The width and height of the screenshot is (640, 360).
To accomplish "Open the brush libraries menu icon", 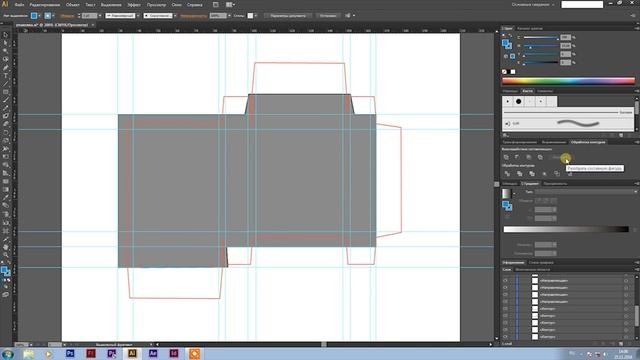I will (506, 135).
